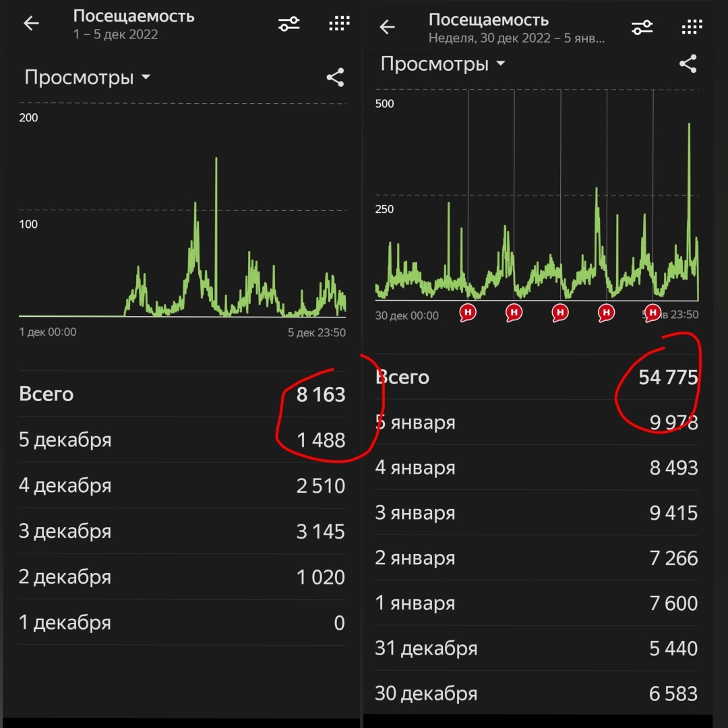This screenshot has height=728, width=728.
Task: Expand the Просмотры dropdown in the left screen
Action: (x=88, y=78)
